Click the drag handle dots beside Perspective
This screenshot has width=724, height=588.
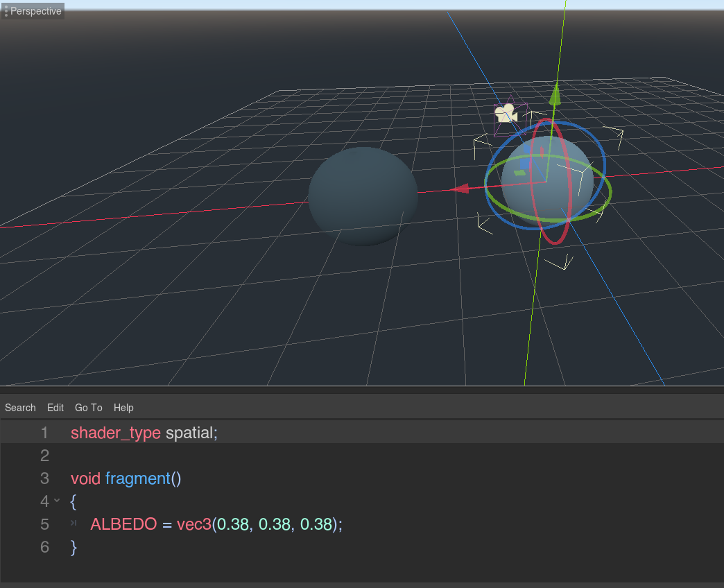6,10
